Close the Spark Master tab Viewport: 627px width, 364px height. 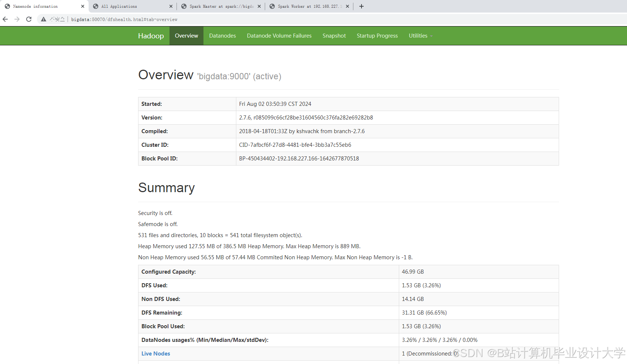[x=259, y=6]
